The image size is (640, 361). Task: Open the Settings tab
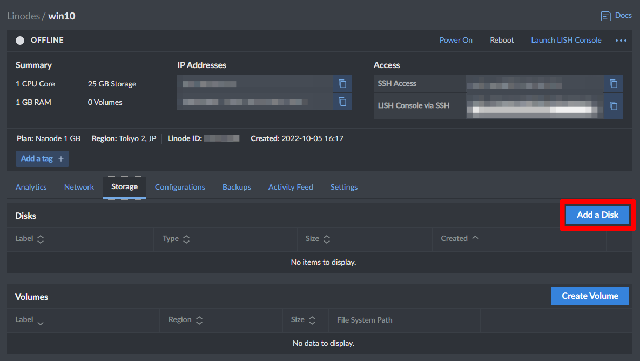(x=344, y=187)
